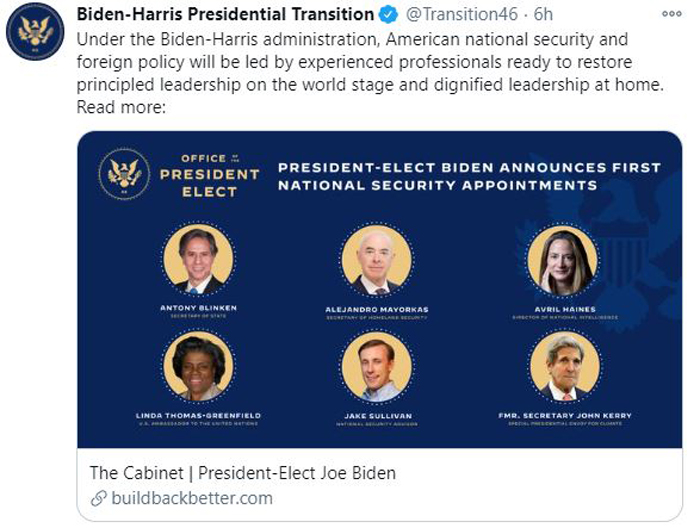Screen dimensions: 700x528
Task: Click the Avril Haines portrait
Action: point(562,260)
